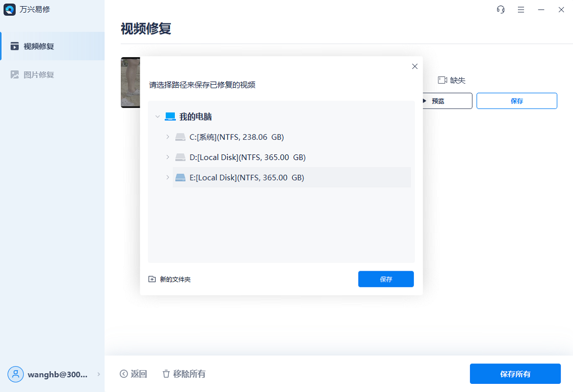Screen dimensions: 573x392
Task: Close the save path dialog
Action: pos(414,66)
